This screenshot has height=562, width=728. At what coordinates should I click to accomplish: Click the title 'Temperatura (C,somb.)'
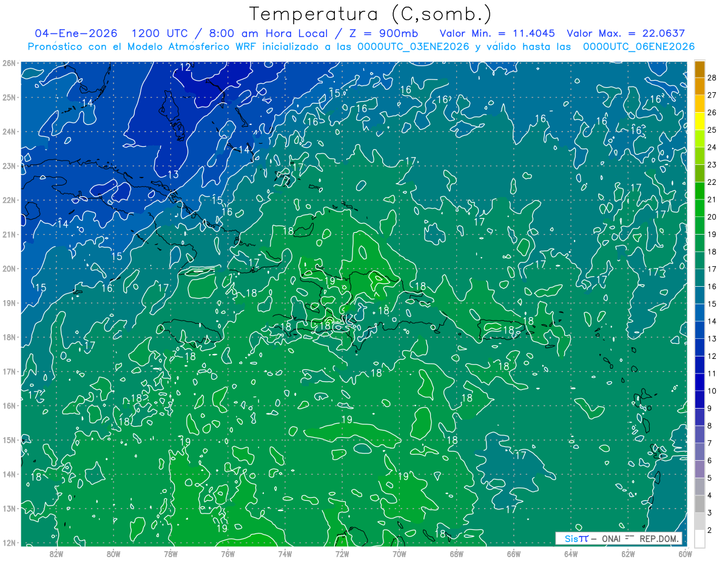(x=371, y=14)
